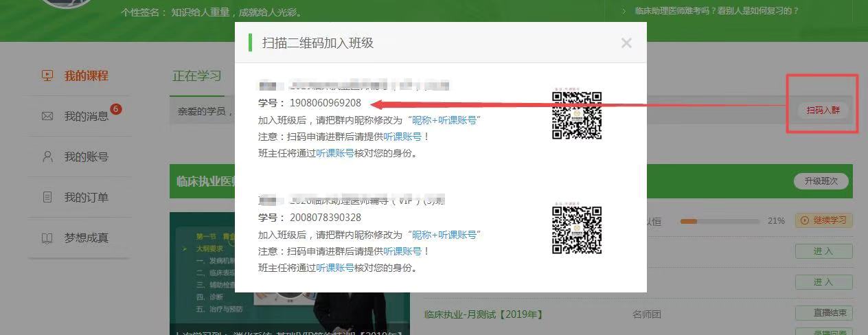Click the 直播结束 button
The image size is (868, 335).
click(823, 313)
